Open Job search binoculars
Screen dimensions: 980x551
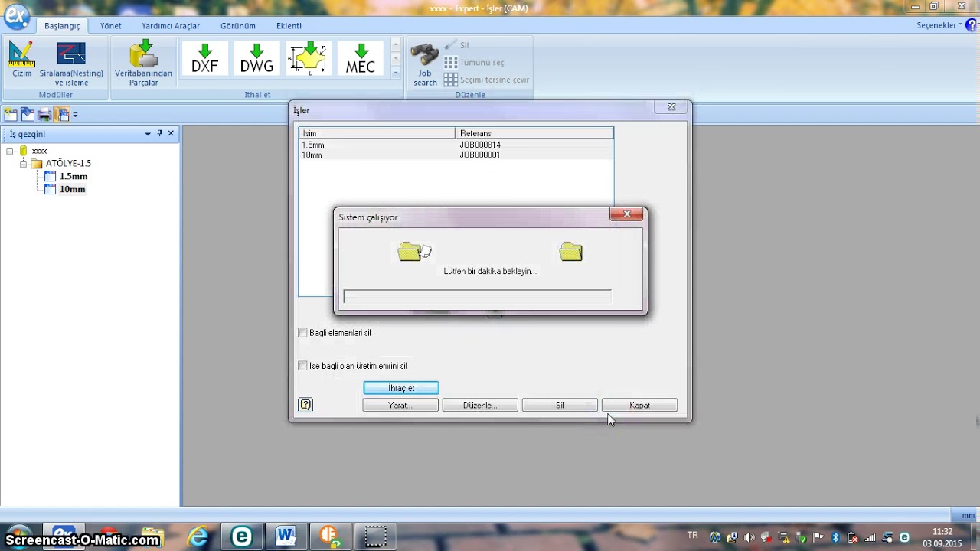click(425, 64)
